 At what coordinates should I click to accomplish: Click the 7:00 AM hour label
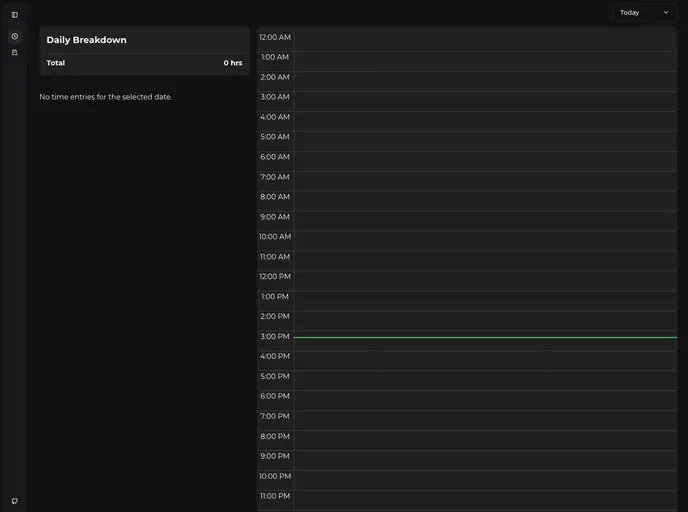[275, 177]
